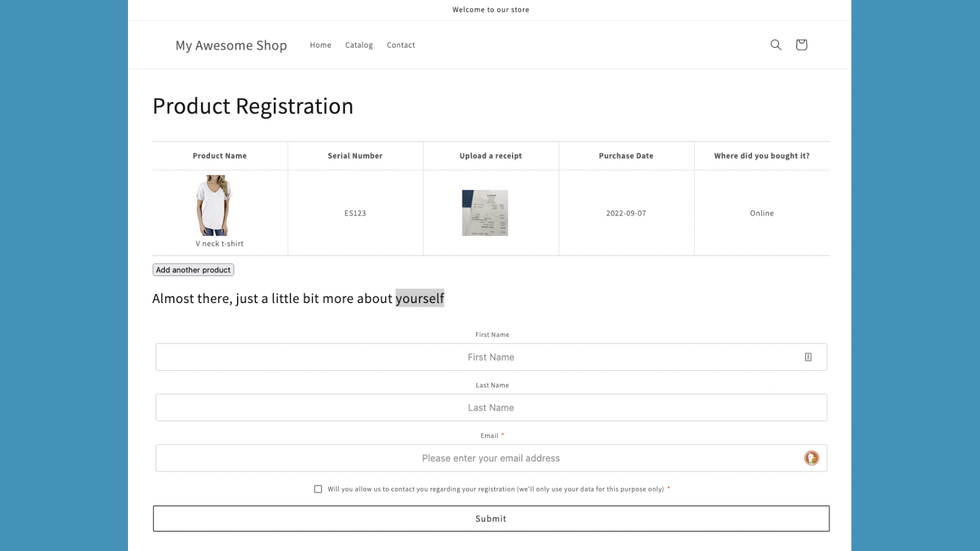Open the shopping cart bag icon
The width and height of the screenshot is (980, 551).
point(801,45)
